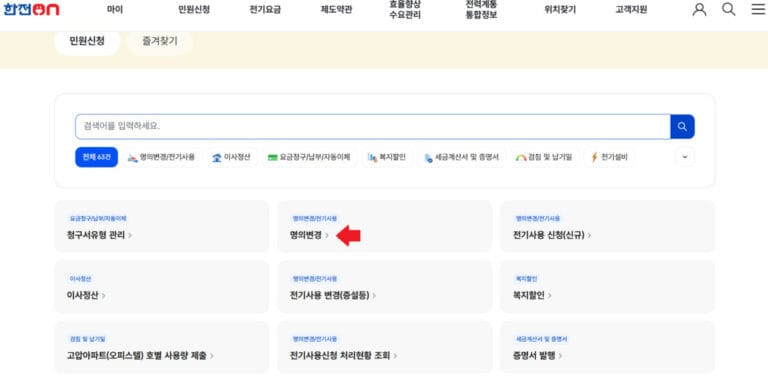Open 전기사용 신청(신규) service card
Viewport: 768px width, 386px height.
607,226
